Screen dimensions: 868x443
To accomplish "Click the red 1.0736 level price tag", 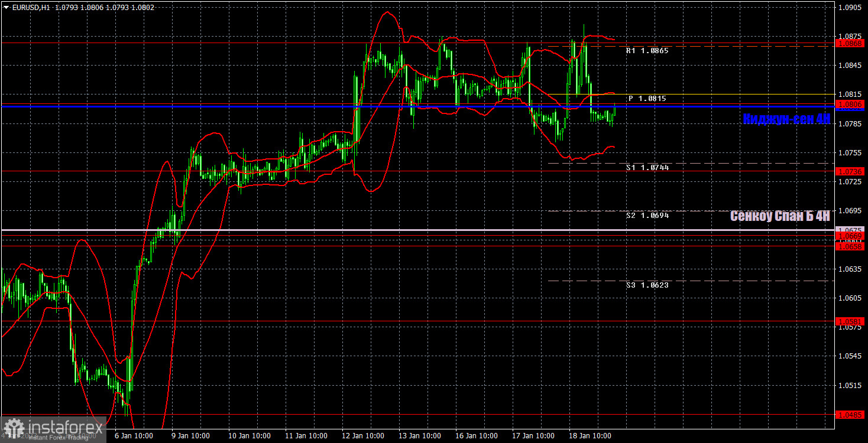I will pos(850,171).
